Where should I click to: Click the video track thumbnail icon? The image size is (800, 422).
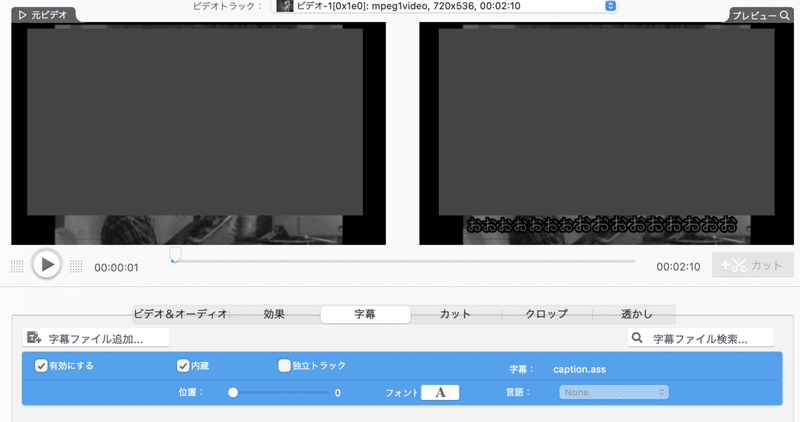coord(285,6)
